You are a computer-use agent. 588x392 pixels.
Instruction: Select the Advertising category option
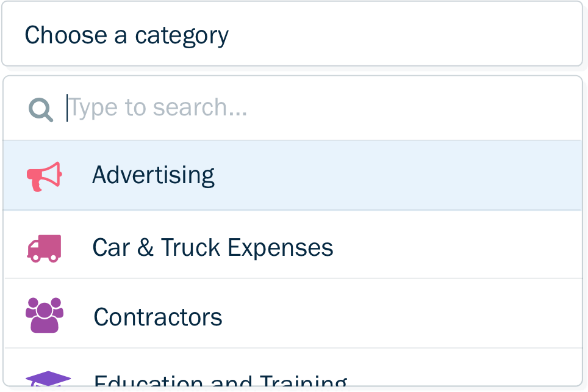(x=152, y=175)
